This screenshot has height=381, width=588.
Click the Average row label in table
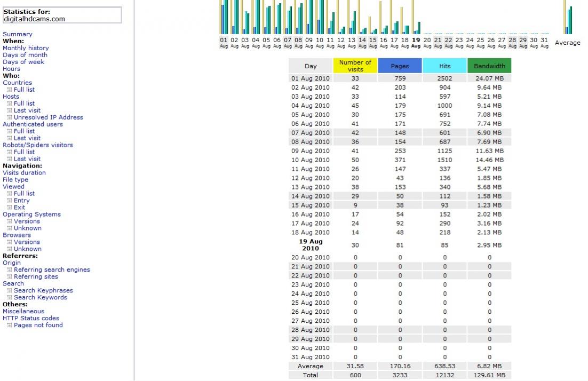pos(311,366)
